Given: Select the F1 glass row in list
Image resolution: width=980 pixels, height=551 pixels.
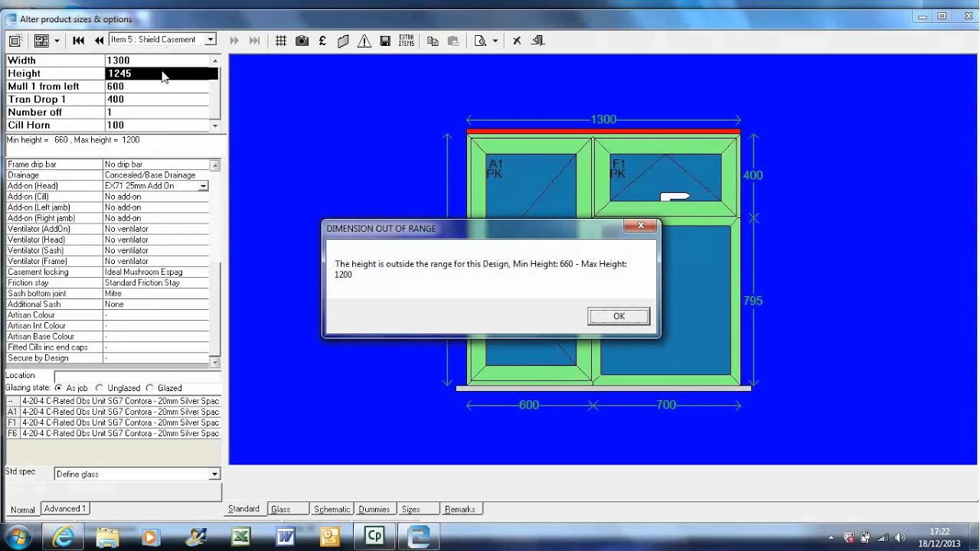Looking at the screenshot, I should pos(113,422).
